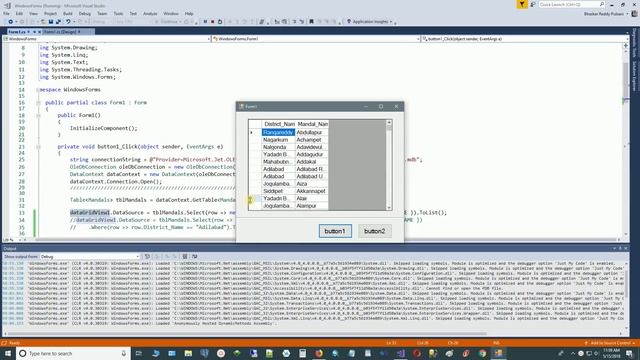Click the Achampet cell in the grid
Image resolution: width=640 pixels, height=360 pixels.
(312, 140)
